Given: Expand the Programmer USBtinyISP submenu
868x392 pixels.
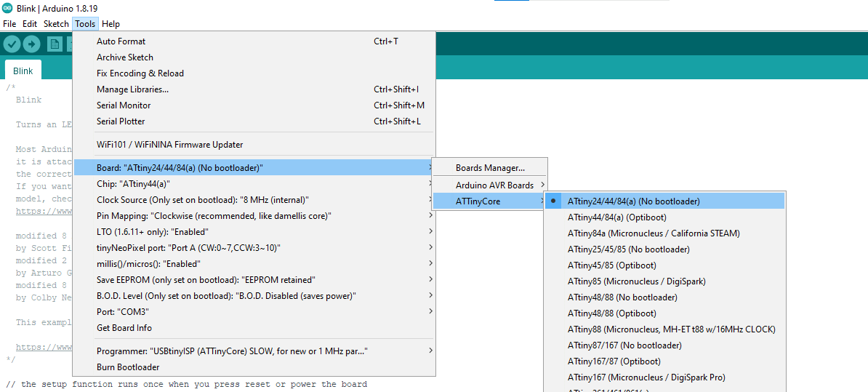Looking at the screenshot, I should pyautogui.click(x=254, y=351).
